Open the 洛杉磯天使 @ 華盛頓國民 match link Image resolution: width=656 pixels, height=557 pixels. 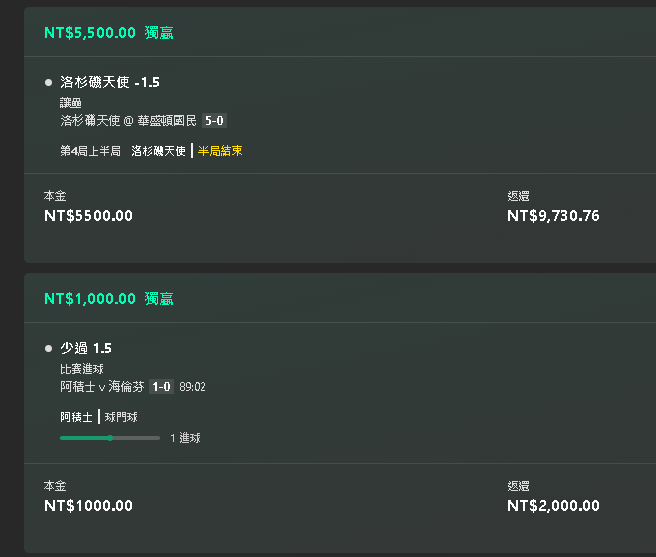128,121
